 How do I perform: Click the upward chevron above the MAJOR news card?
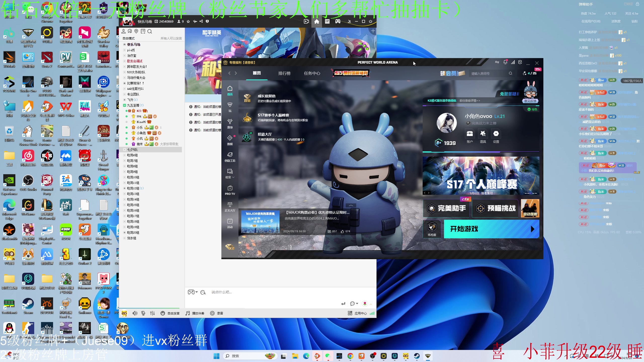tap(351, 205)
